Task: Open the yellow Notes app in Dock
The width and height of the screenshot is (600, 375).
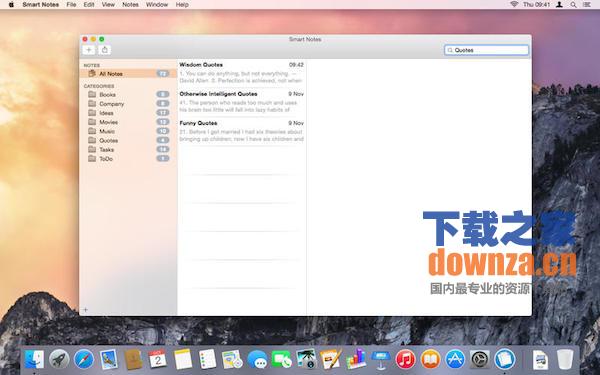Action: (183, 359)
